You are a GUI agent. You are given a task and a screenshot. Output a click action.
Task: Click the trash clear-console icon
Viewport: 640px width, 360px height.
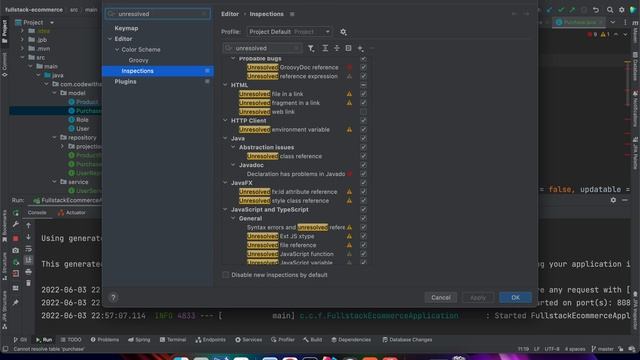coord(29,283)
